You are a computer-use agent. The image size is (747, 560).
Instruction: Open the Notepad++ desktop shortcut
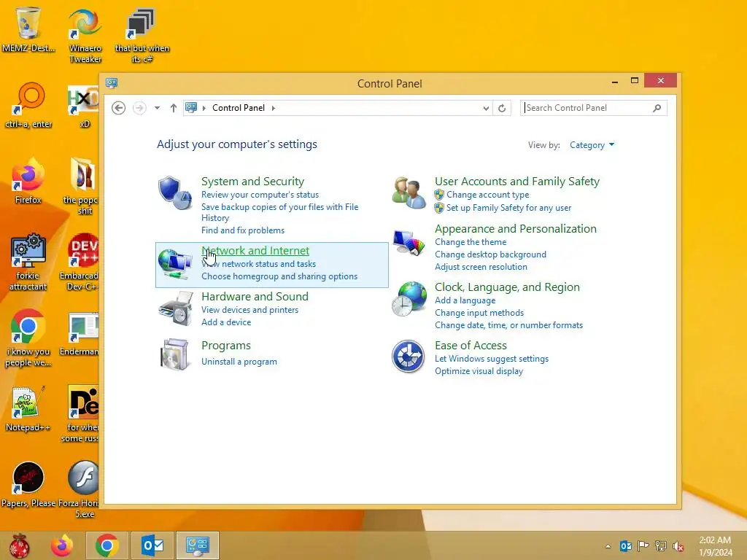point(28,408)
